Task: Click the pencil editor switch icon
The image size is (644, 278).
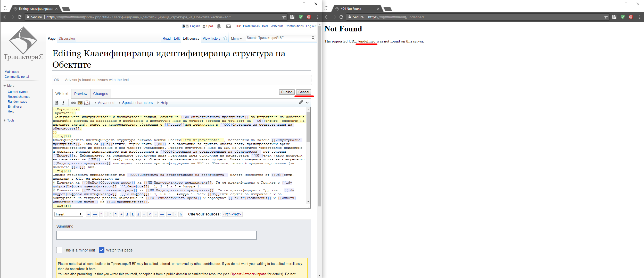Action: (301, 102)
